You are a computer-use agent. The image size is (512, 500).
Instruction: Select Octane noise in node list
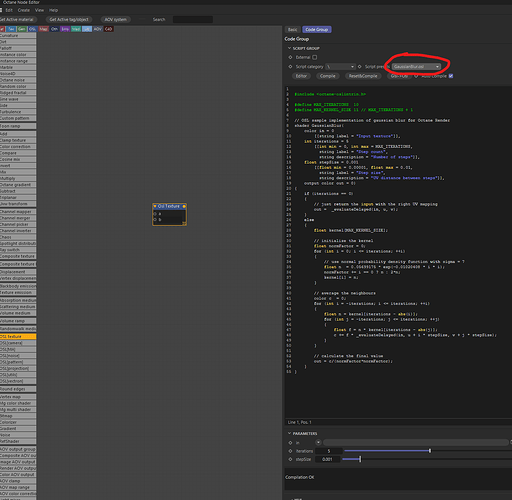[x=18, y=80]
